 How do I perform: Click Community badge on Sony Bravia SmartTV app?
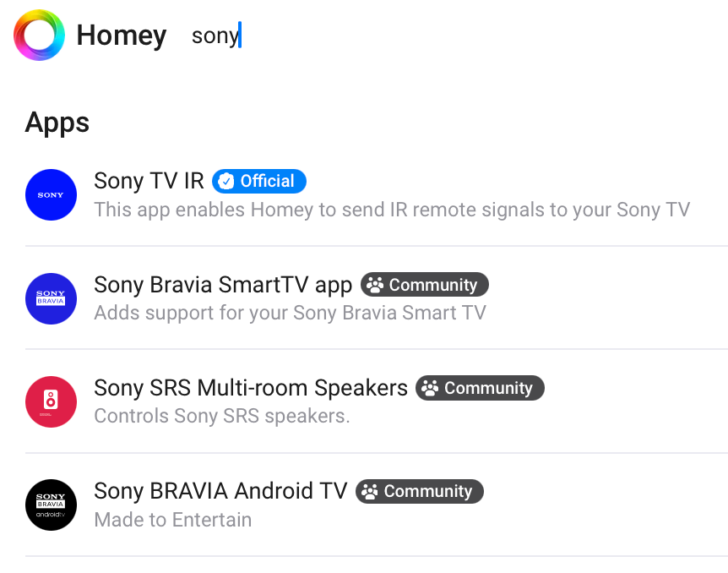(x=424, y=285)
